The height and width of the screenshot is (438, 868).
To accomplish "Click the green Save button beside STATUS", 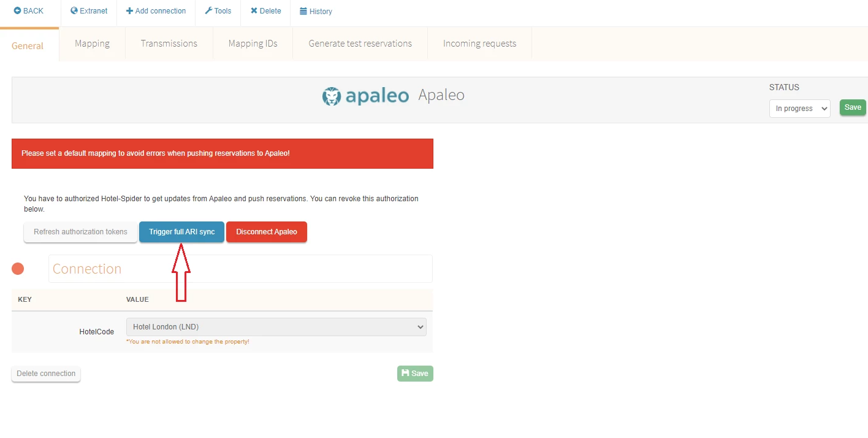I will pyautogui.click(x=853, y=107).
